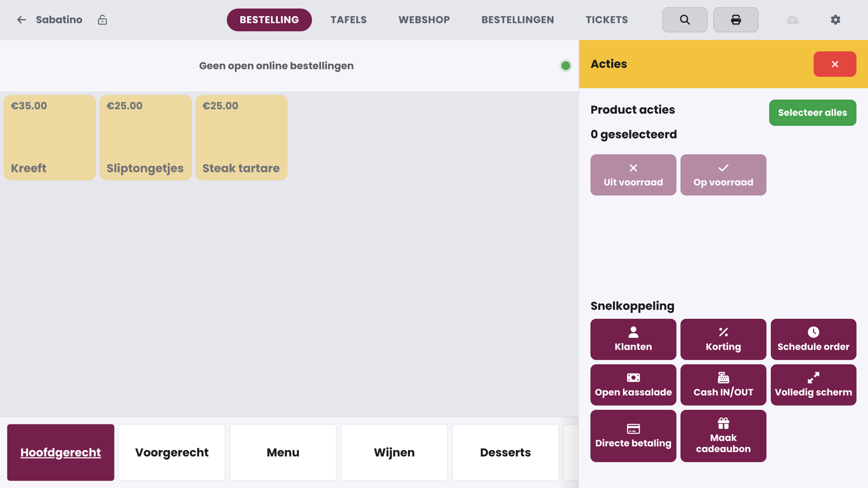Click the printer icon button
Screen dimensions: 868x488
point(736,20)
